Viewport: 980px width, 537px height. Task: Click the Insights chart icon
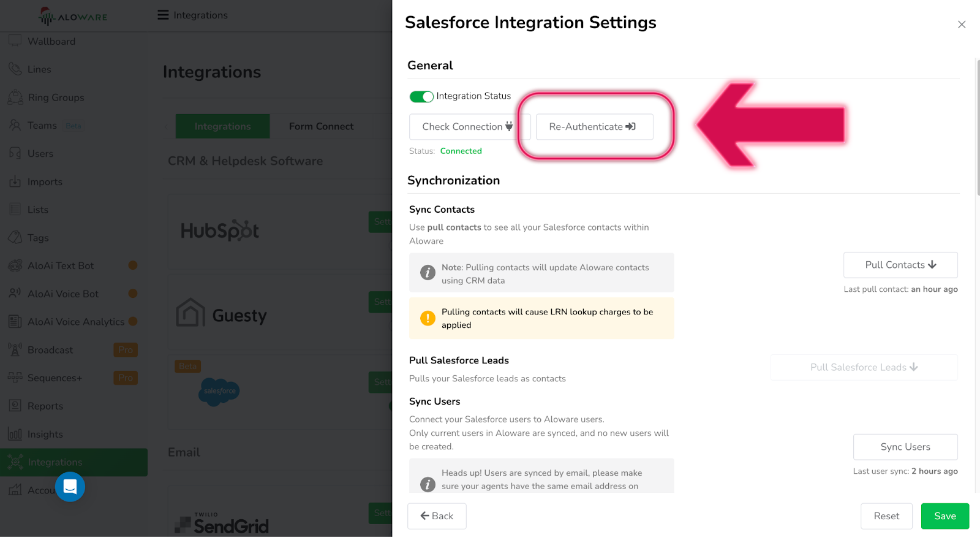[x=15, y=433]
